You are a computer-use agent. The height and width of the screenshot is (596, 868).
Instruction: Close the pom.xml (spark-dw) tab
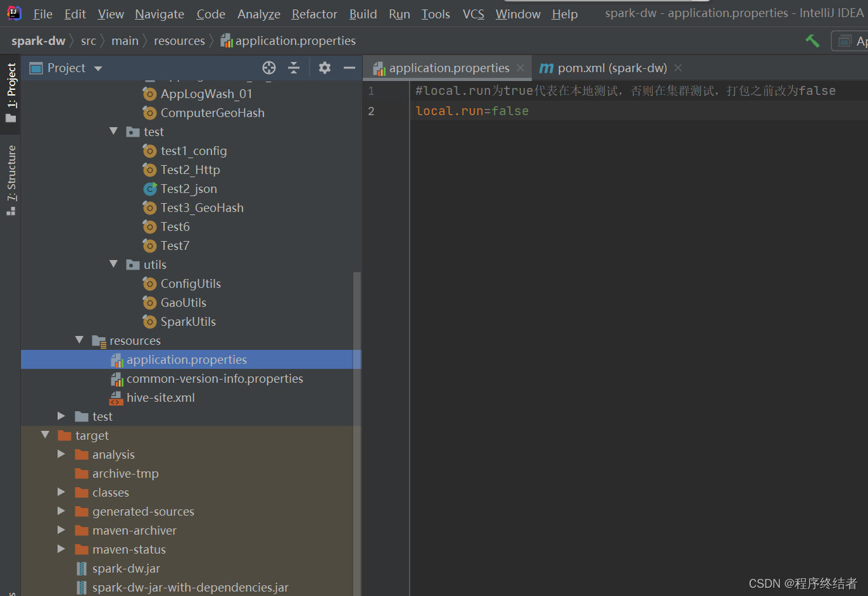(x=678, y=68)
